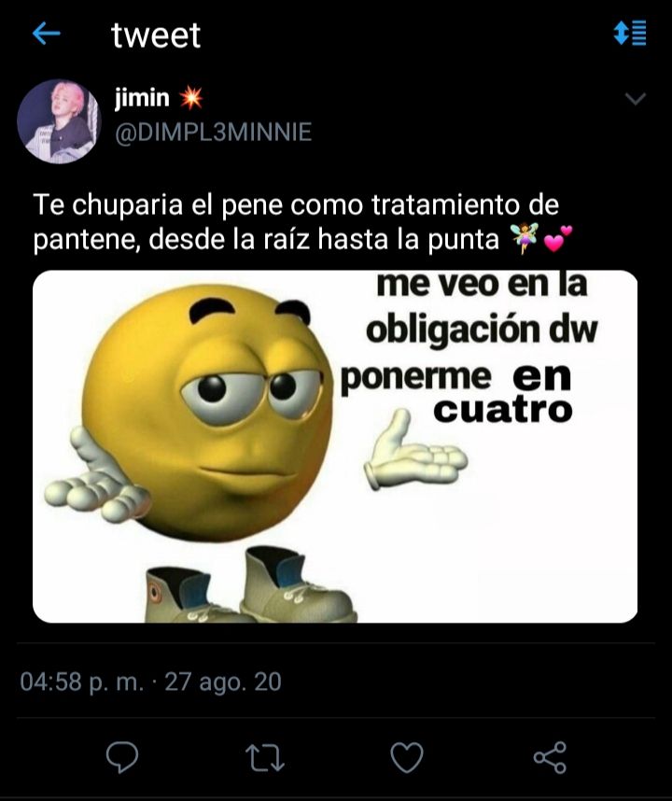Click the "obligación dw" caption in the meme
This screenshot has width=672, height=801.
click(x=482, y=330)
